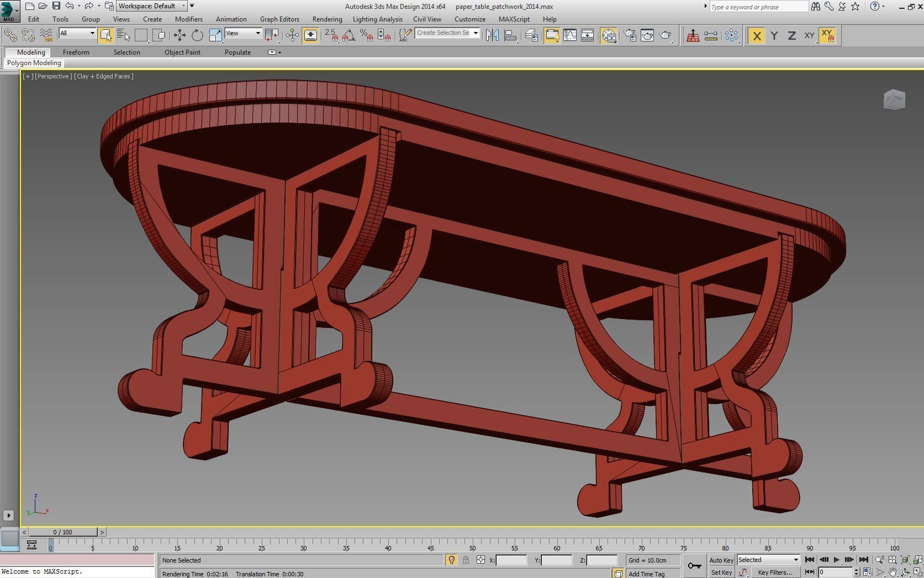Click the Set Key button
924x578 pixels.
pyautogui.click(x=721, y=572)
